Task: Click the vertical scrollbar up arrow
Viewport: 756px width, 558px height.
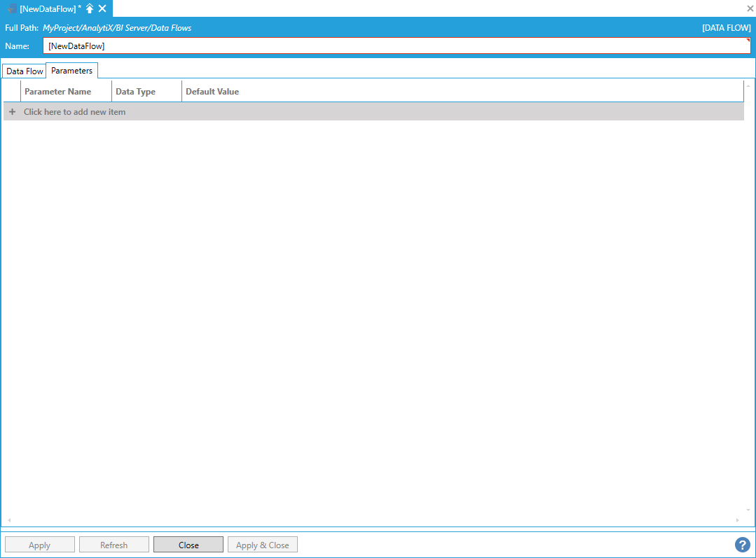Action: tap(748, 85)
